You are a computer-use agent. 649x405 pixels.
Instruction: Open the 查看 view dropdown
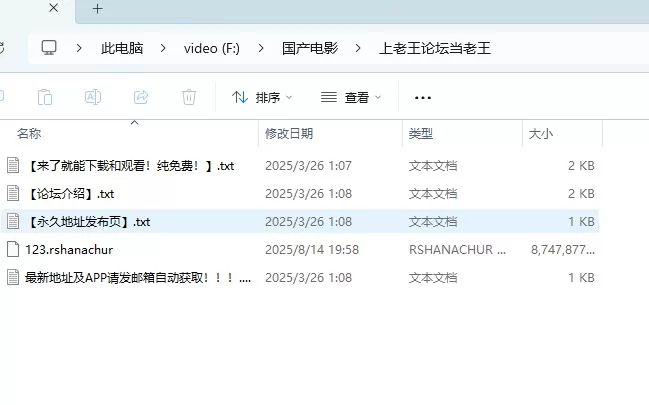click(x=351, y=98)
